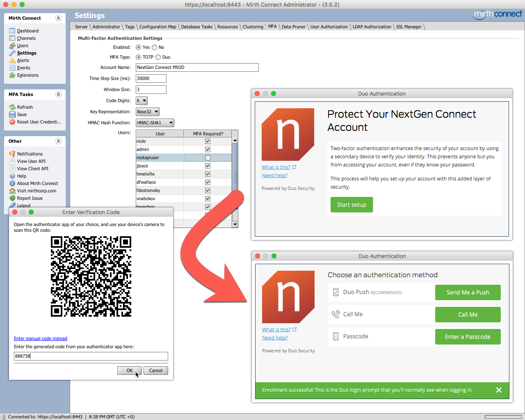Dismiss the enrollment successful banner
The image size is (525, 420).
point(499,390)
